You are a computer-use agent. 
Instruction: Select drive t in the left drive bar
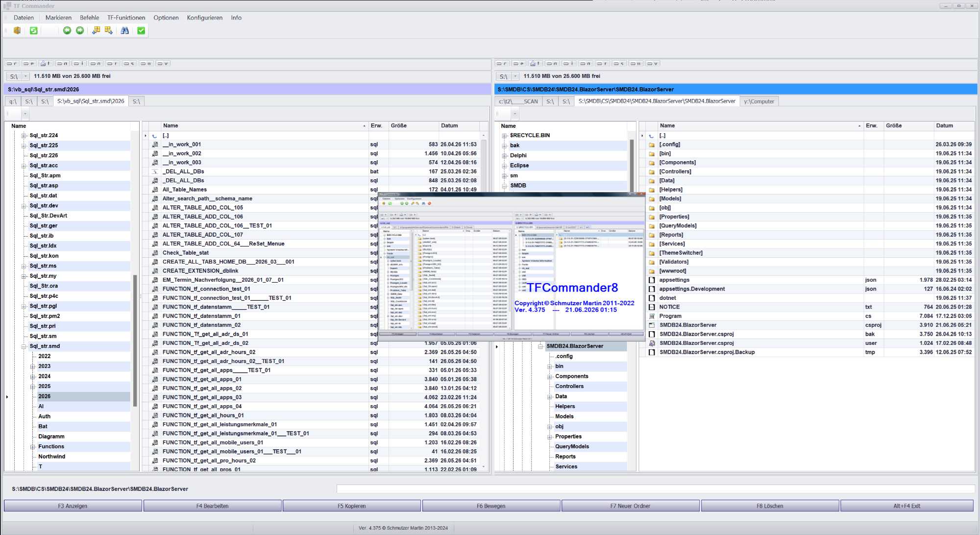point(46,63)
